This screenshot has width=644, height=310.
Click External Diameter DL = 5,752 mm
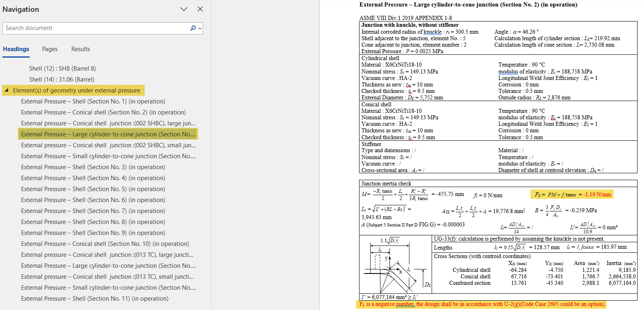402,97
